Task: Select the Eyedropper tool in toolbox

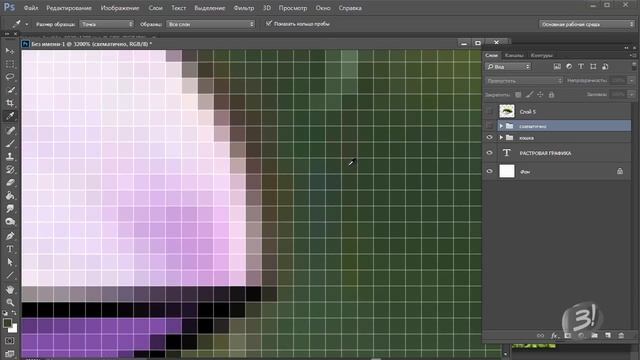Action: click(x=10, y=116)
